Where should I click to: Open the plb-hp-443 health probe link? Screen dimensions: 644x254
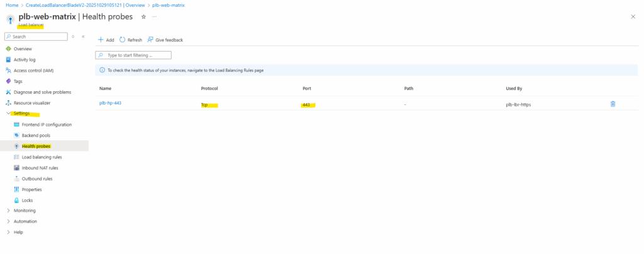[x=110, y=104]
